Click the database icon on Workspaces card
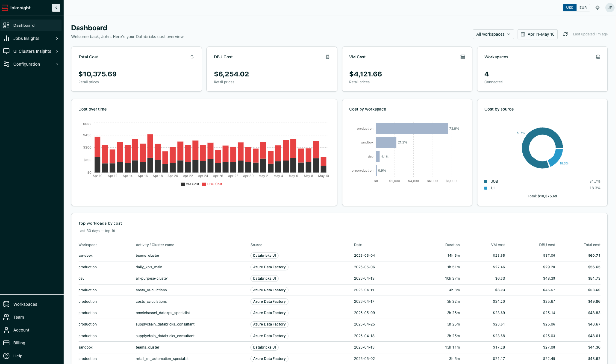The image size is (616, 364). 598,57
